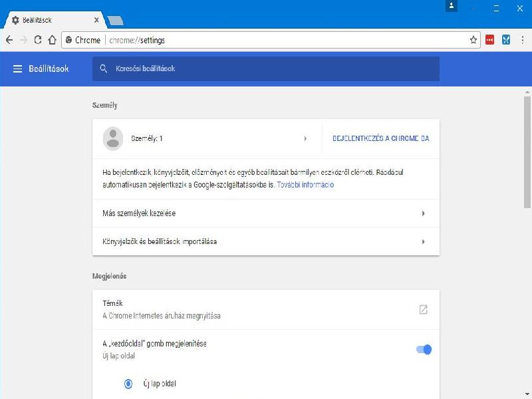View site information via Chrome icon in address bar
The image size is (532, 399).
click(69, 40)
